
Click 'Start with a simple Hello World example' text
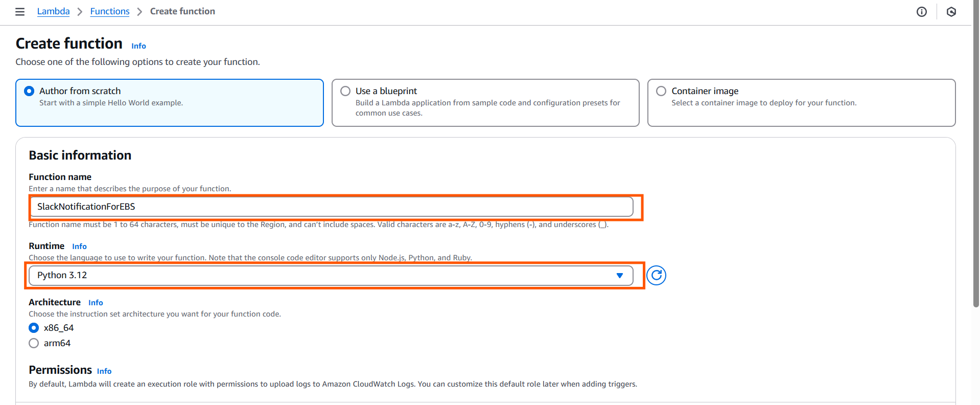click(x=111, y=103)
